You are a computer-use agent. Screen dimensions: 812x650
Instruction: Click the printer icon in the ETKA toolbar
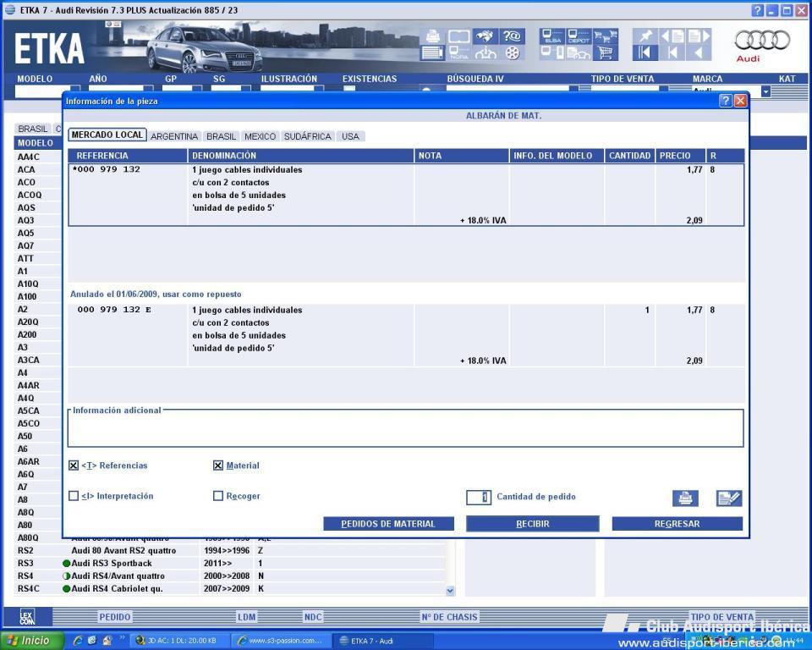click(432, 36)
